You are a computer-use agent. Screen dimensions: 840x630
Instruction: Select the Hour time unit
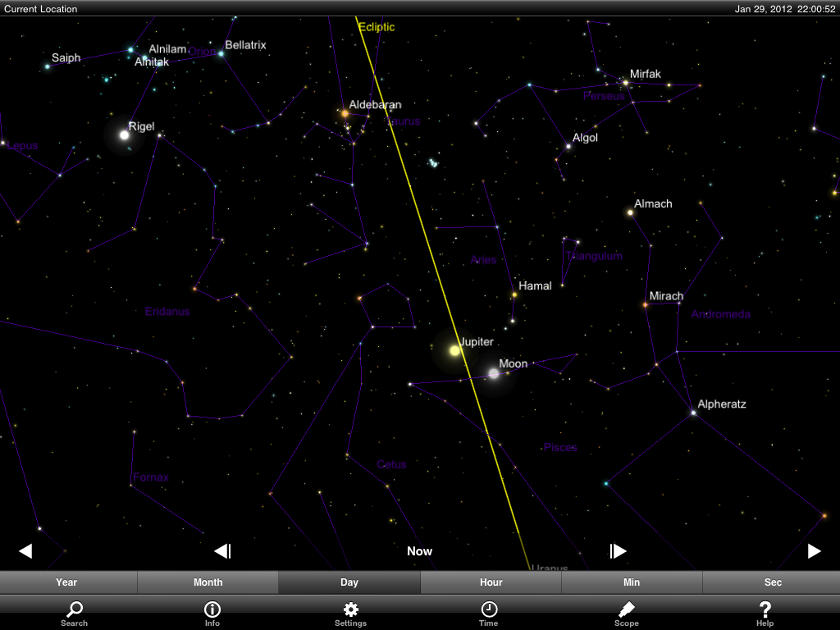tap(491, 582)
